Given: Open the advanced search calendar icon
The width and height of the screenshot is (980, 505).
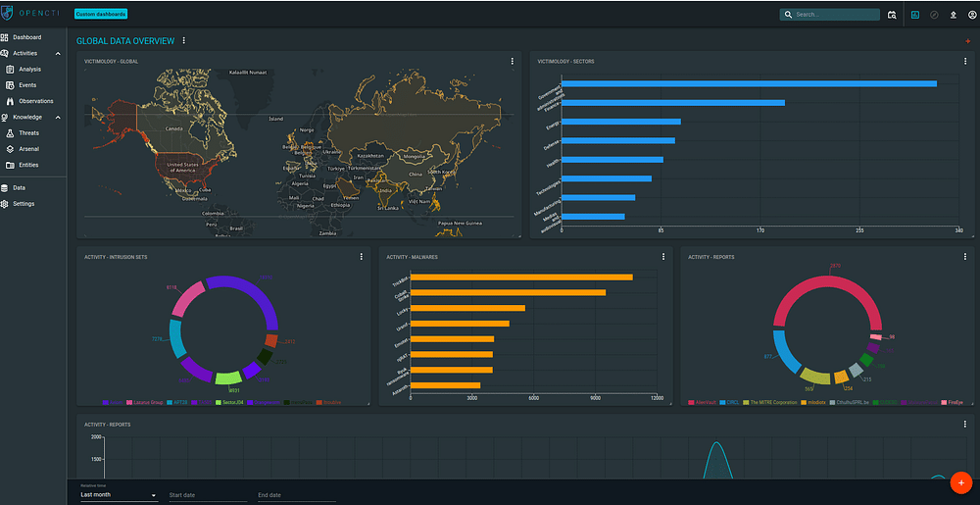Looking at the screenshot, I should pos(892,15).
